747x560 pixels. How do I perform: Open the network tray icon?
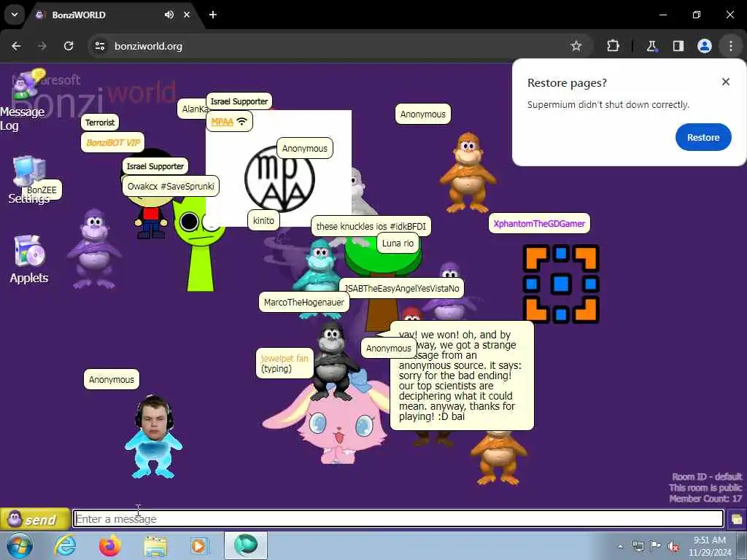pyautogui.click(x=638, y=546)
